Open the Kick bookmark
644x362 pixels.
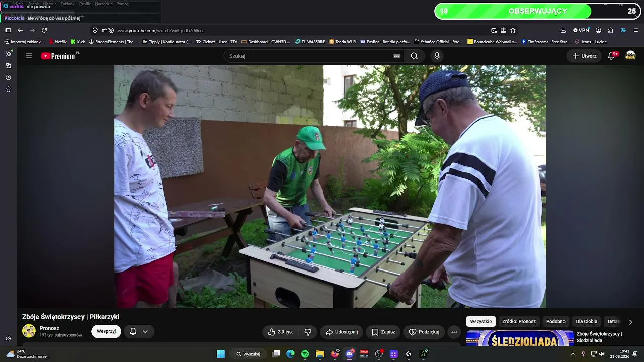point(78,42)
